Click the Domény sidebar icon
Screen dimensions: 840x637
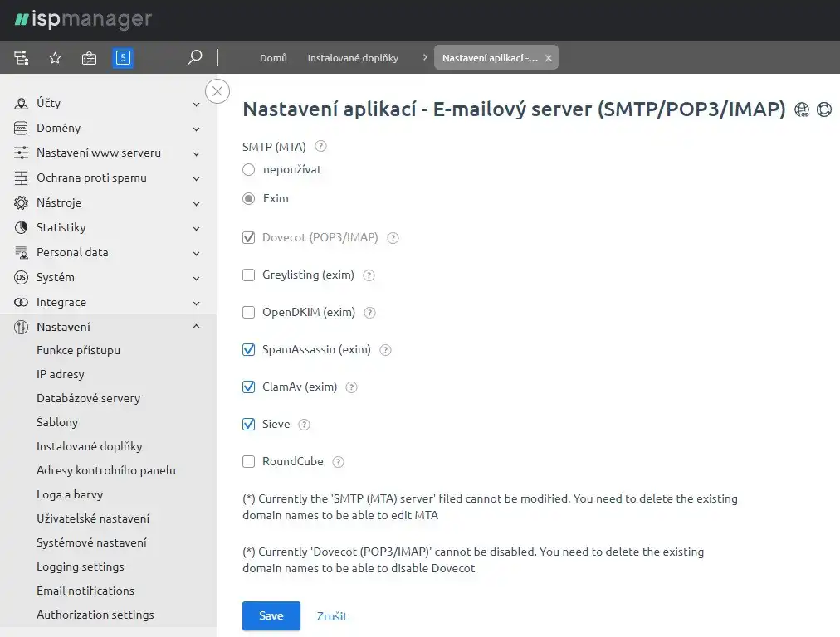[21, 129]
